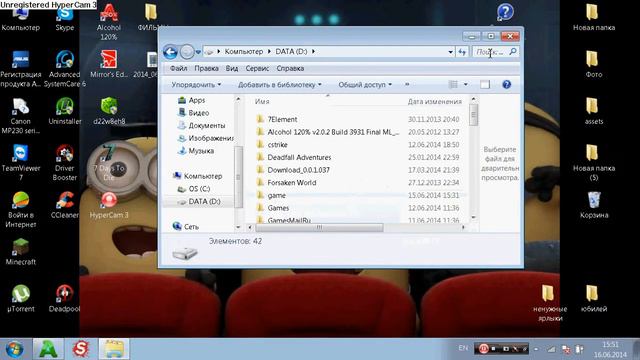Open the File Explorer taskbar button
640x360 pixels.
[x=114, y=349]
